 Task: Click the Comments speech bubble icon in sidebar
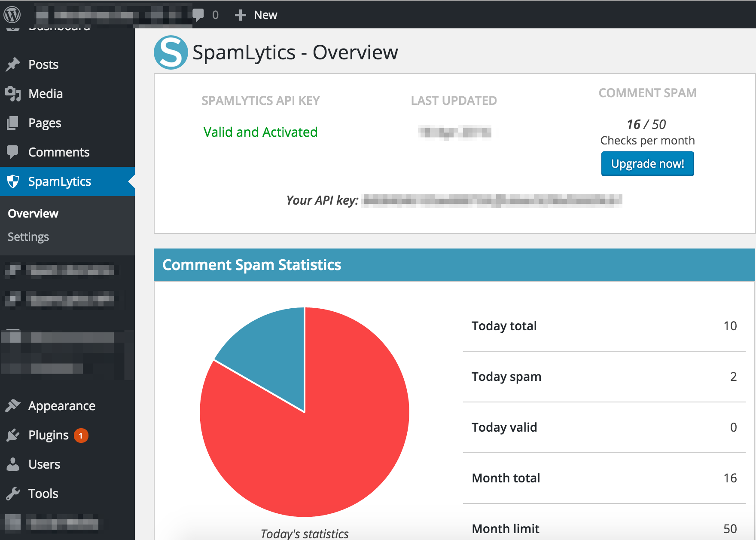point(13,152)
